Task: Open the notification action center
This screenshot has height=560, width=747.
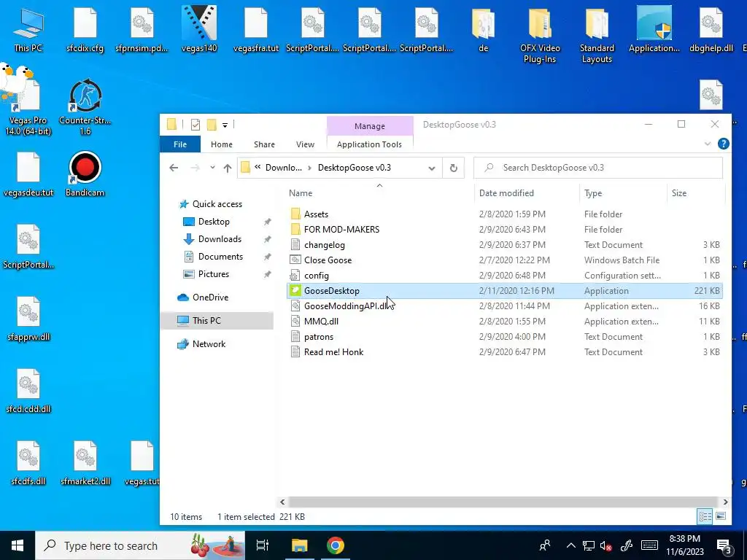Action: [724, 545]
